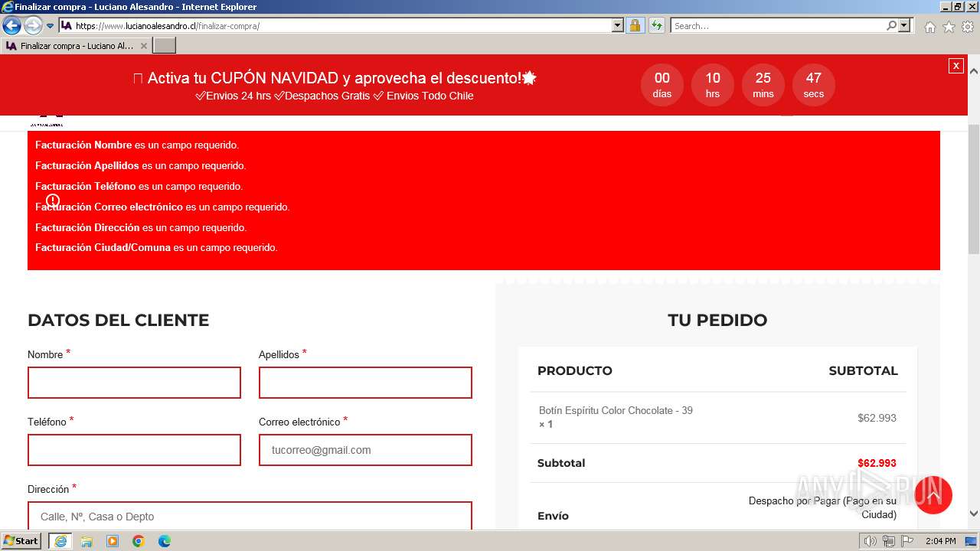
Task: Open a new blank tab
Action: [165, 46]
